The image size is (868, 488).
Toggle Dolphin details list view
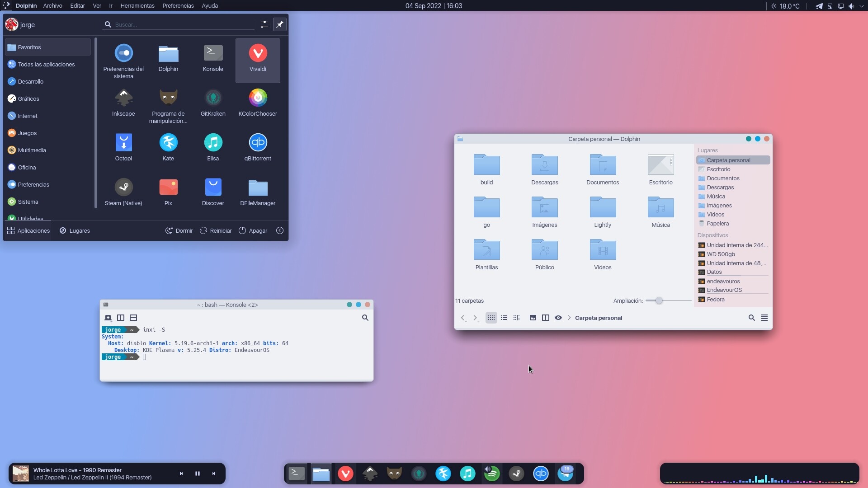(x=504, y=318)
